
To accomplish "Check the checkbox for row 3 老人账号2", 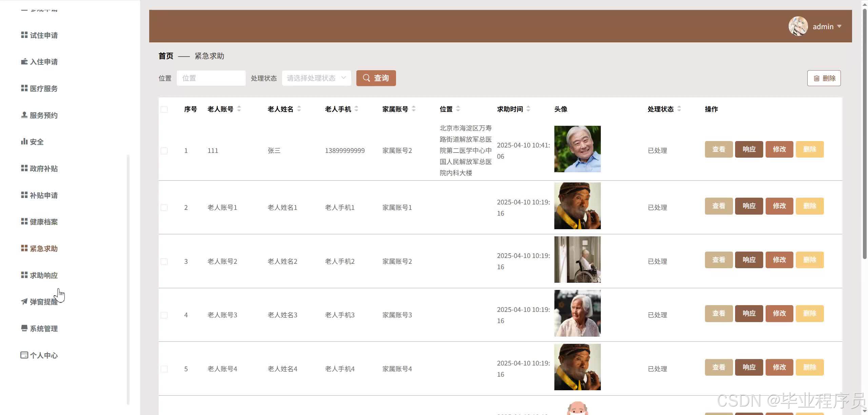I will point(164,261).
